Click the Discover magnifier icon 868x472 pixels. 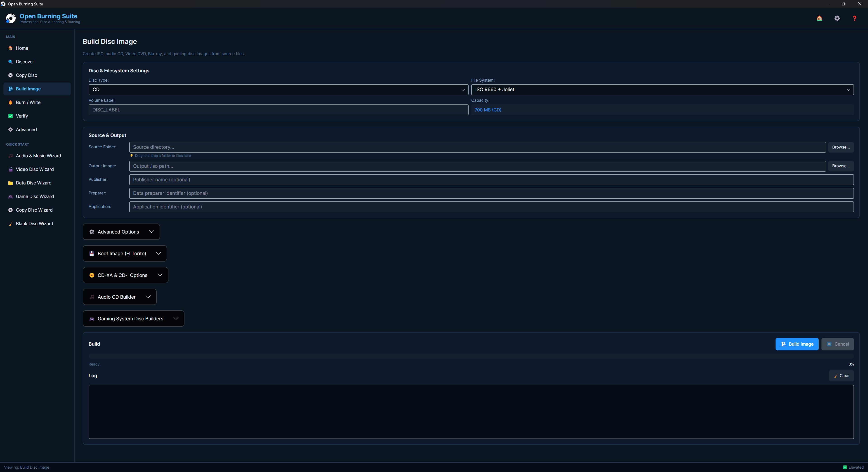(10, 62)
